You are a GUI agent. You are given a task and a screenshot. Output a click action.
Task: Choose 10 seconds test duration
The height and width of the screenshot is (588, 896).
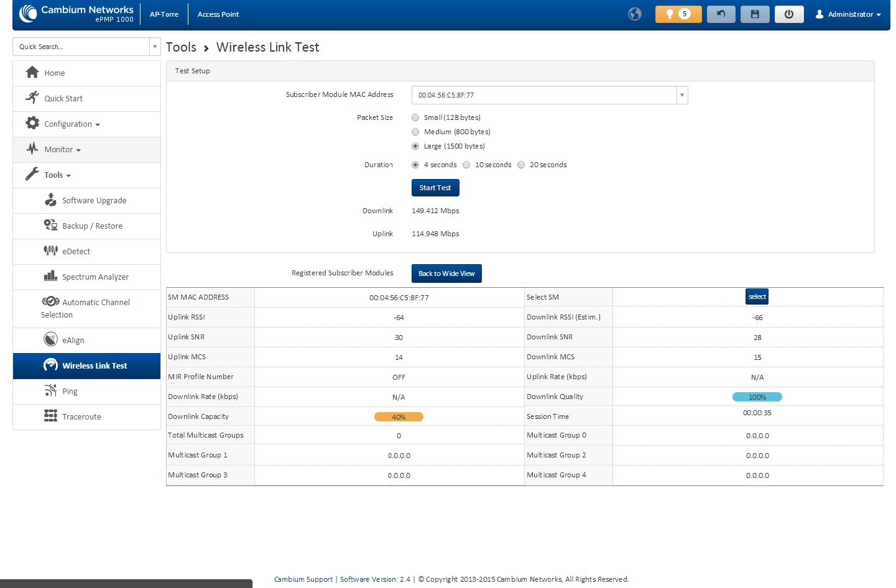click(466, 165)
